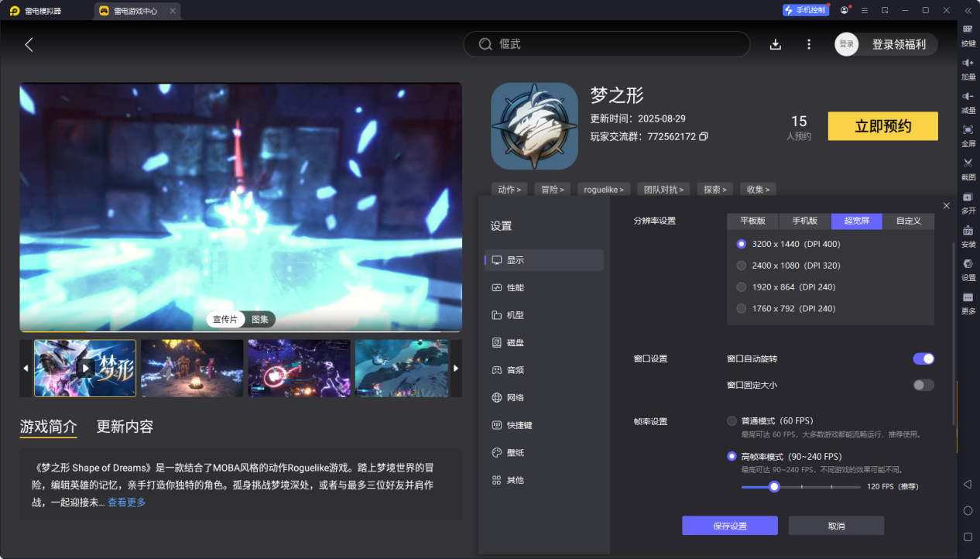Collapse the sidebar with double-chevron icon
980x559 pixels.
point(968,10)
